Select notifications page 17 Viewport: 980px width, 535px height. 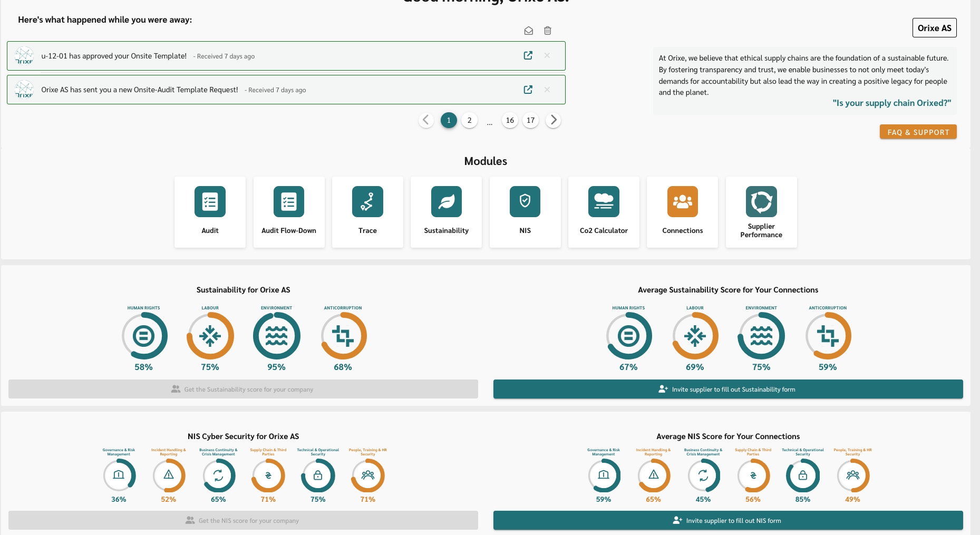(531, 120)
